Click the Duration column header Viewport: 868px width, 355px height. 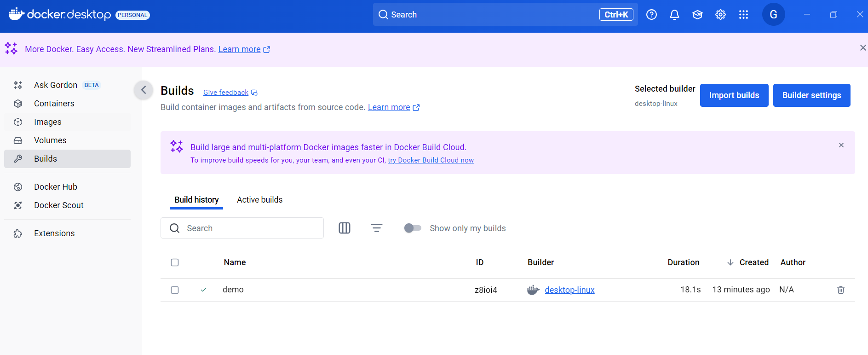point(684,262)
